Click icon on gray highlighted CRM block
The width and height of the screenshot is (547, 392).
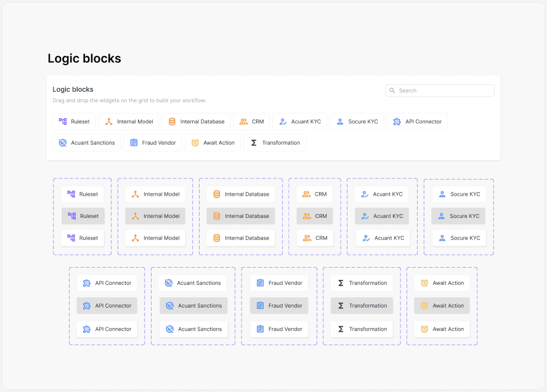click(307, 216)
